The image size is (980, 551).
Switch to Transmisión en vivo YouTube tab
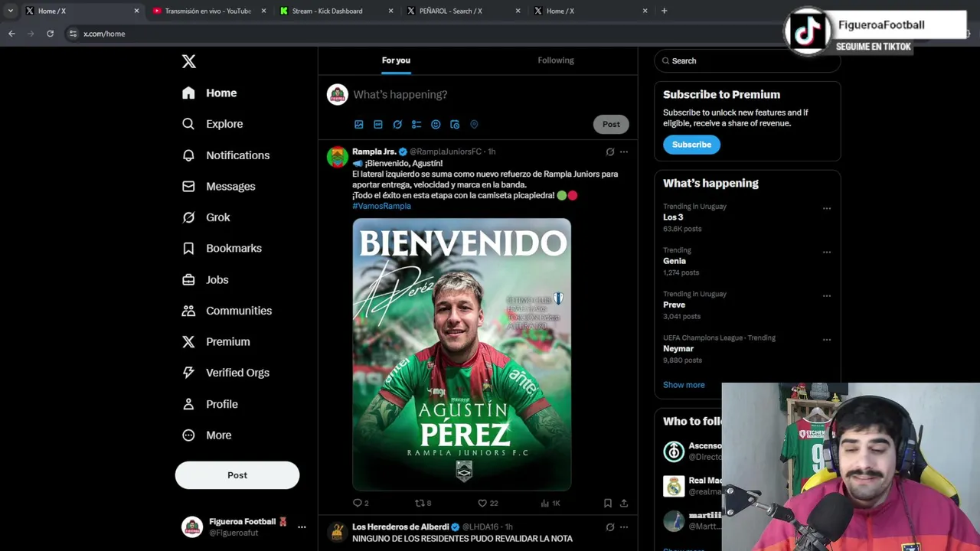tap(208, 11)
